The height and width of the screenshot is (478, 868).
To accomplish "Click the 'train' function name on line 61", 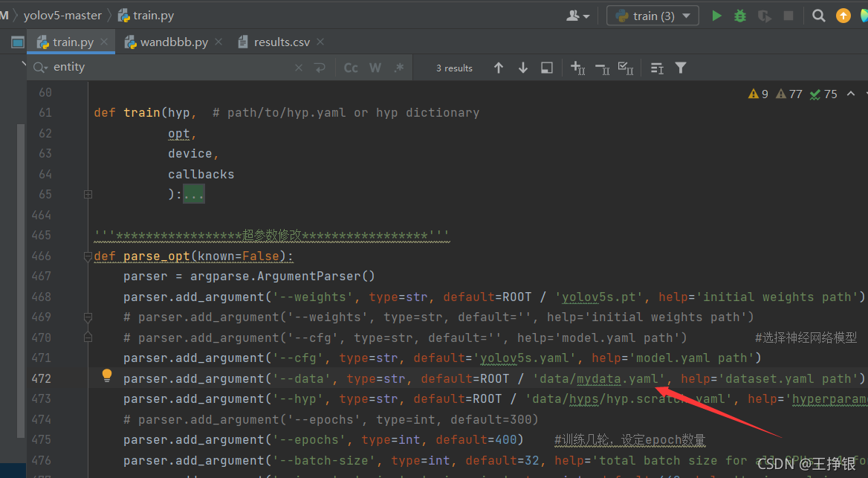I will [x=142, y=113].
